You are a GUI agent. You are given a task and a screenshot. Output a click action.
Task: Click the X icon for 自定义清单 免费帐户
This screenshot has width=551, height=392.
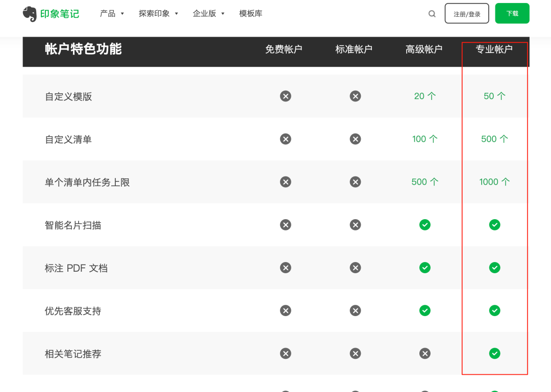coord(285,139)
